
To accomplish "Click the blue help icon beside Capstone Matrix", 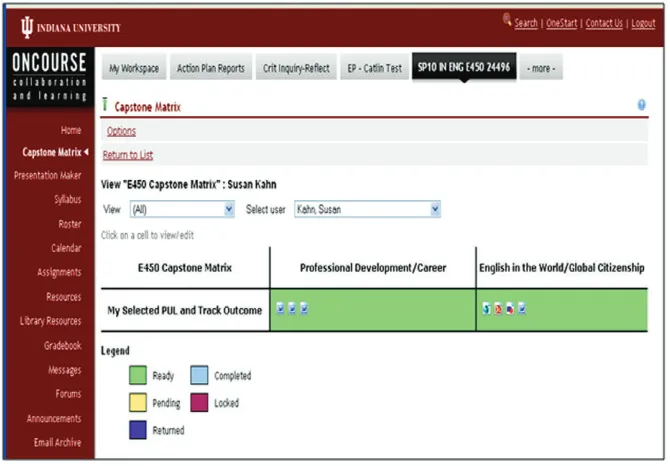I will coord(641,105).
